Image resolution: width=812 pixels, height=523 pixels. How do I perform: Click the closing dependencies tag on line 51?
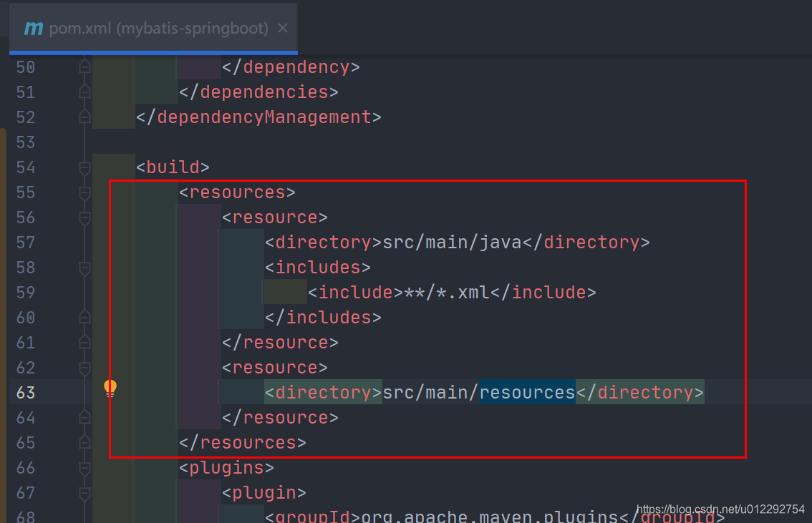tap(258, 92)
